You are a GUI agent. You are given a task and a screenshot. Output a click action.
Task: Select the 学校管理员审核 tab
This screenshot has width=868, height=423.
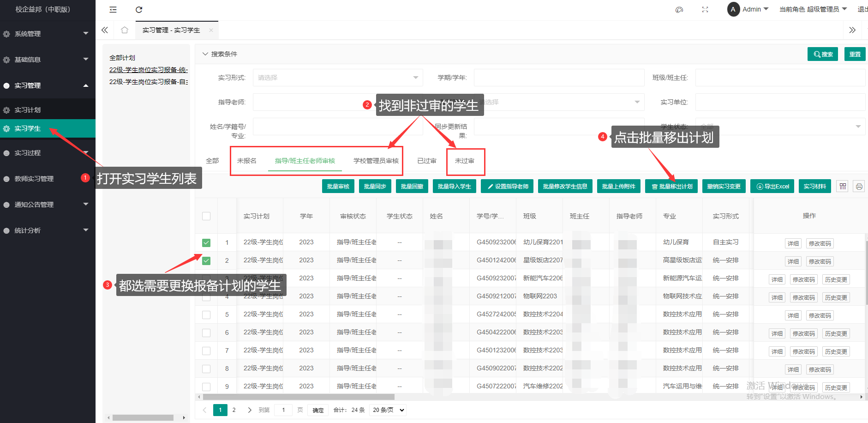pos(376,161)
